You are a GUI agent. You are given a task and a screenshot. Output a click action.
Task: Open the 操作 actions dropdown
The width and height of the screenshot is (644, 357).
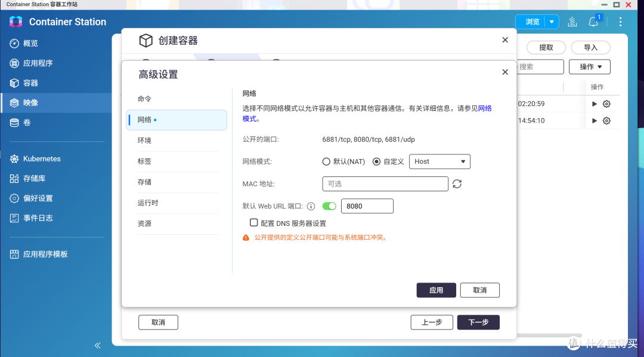[x=589, y=67]
